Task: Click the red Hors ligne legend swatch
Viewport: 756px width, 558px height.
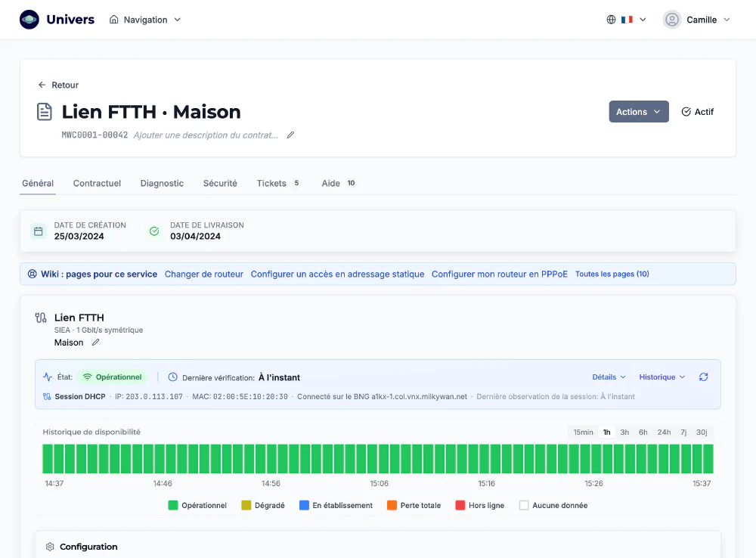Action: coord(460,505)
